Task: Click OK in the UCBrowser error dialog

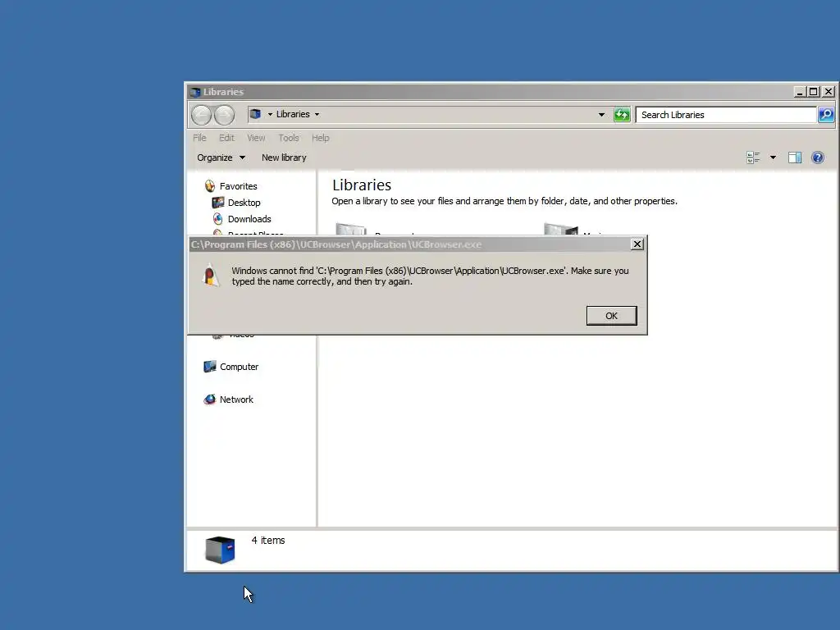Action: pyautogui.click(x=611, y=316)
